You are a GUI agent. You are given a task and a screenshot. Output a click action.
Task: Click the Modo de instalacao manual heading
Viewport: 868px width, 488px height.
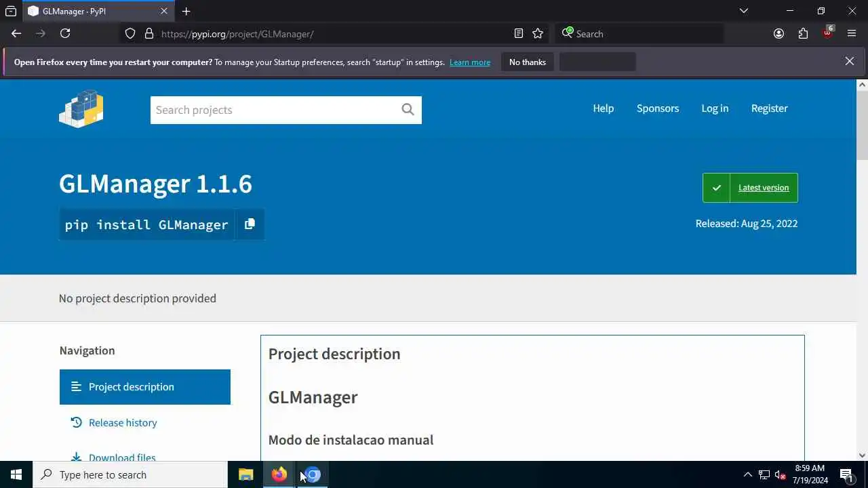pyautogui.click(x=351, y=440)
